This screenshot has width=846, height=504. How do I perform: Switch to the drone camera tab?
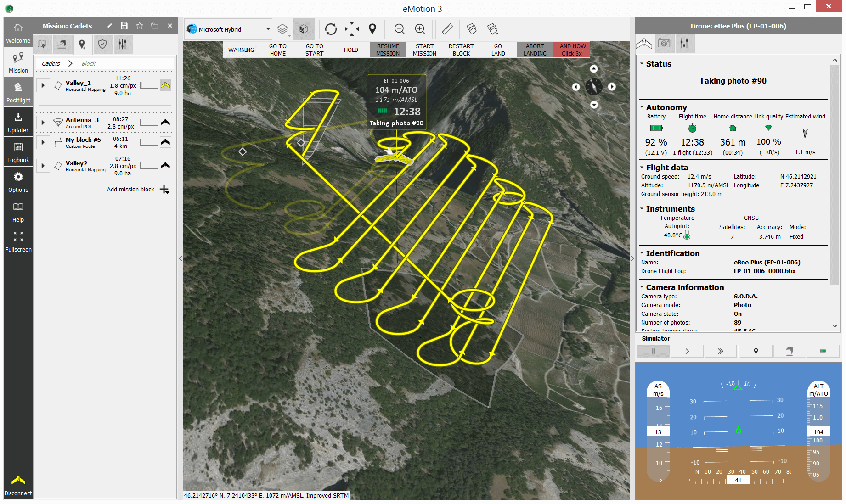pyautogui.click(x=664, y=43)
